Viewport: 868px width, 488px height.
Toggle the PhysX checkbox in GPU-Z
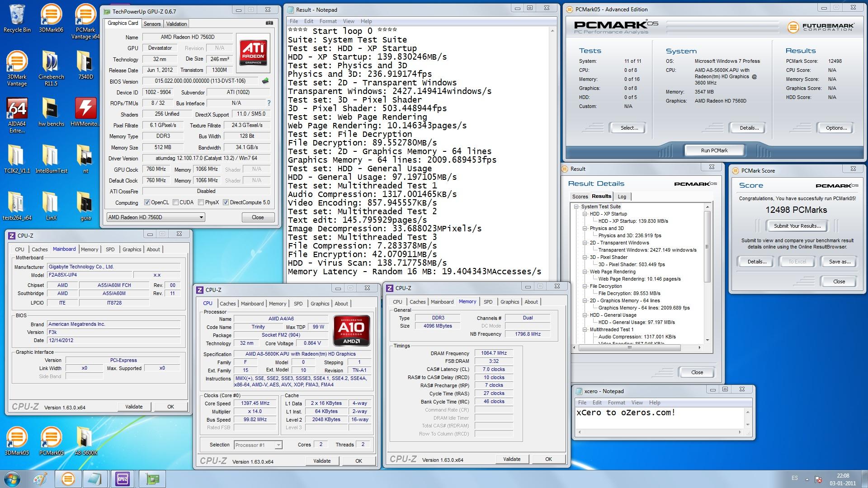pos(201,202)
